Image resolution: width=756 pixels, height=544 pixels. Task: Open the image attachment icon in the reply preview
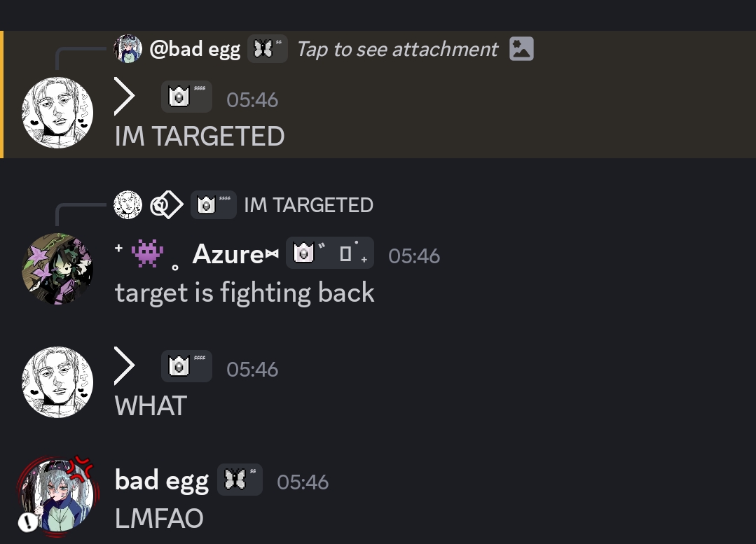click(x=521, y=49)
